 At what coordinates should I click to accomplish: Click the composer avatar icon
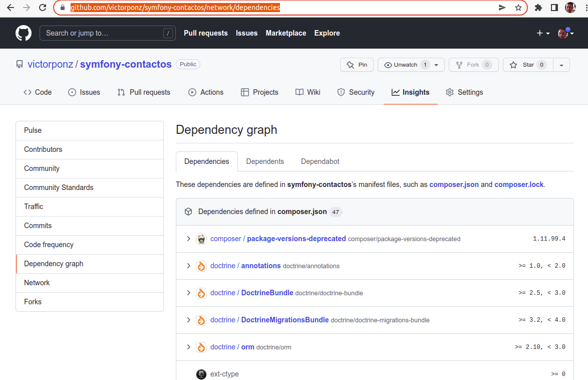pyautogui.click(x=201, y=239)
